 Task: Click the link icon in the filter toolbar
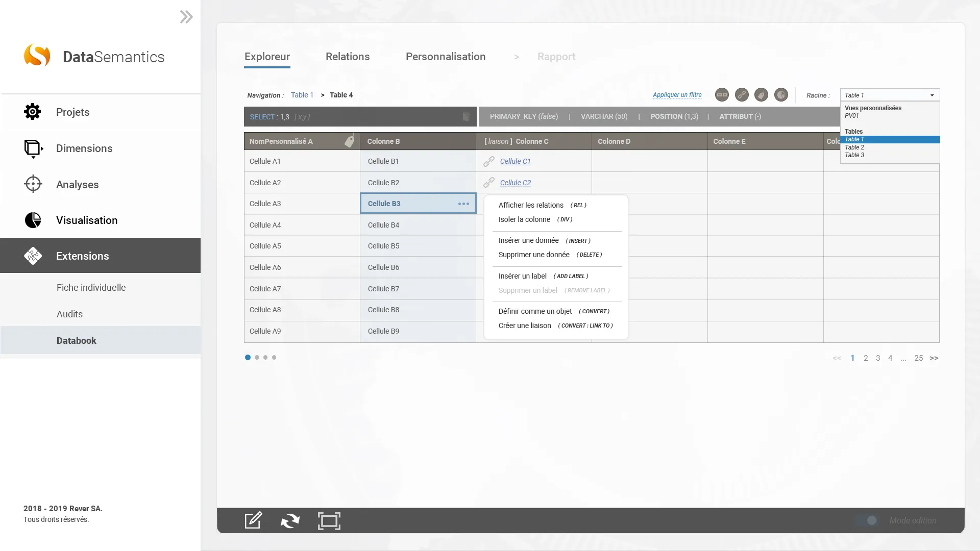pyautogui.click(x=742, y=95)
